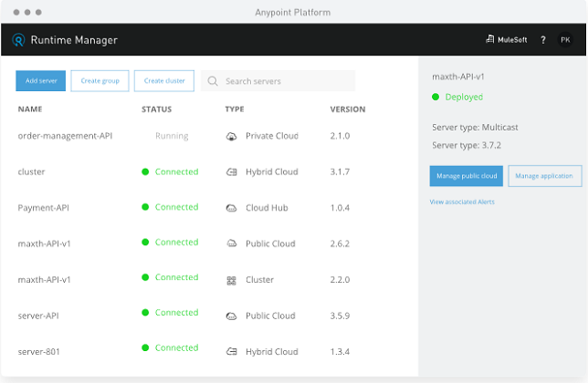This screenshot has height=383, width=588.
Task: Click Server type: 3.7.2 text
Action: click(467, 145)
